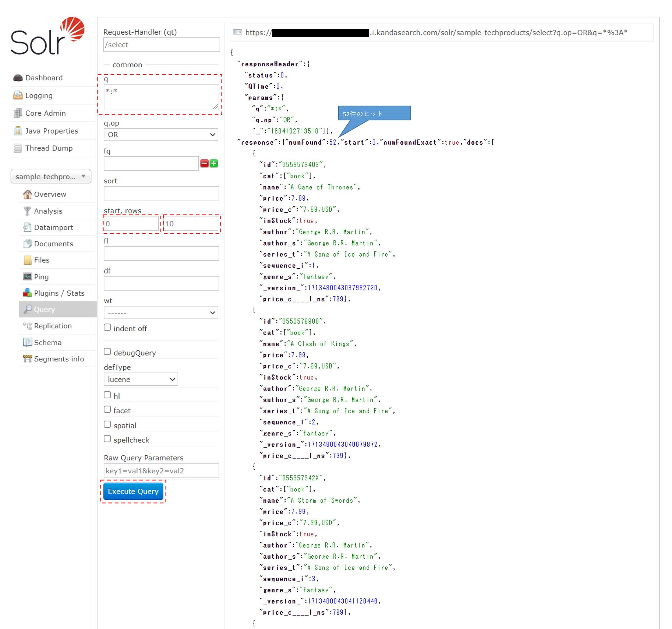Enable the debugQuery checkbox
Screen dimensions: 672x629
107,352
